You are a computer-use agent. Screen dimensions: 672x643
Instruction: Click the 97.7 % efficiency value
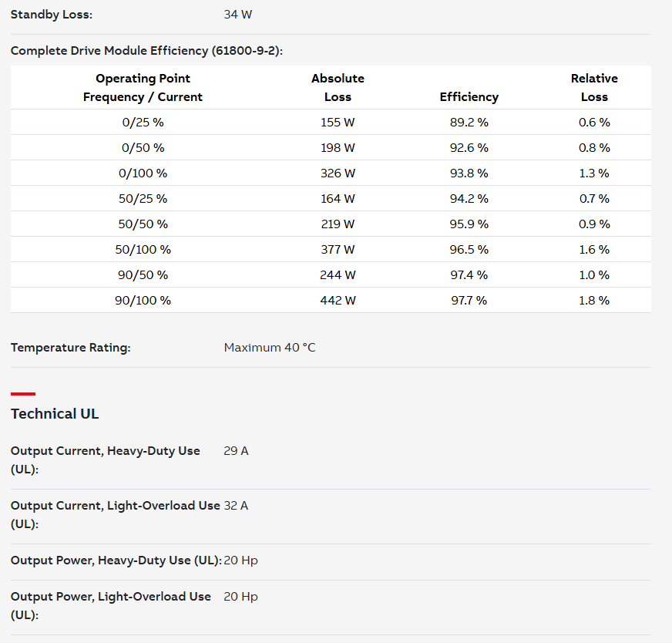[469, 301]
